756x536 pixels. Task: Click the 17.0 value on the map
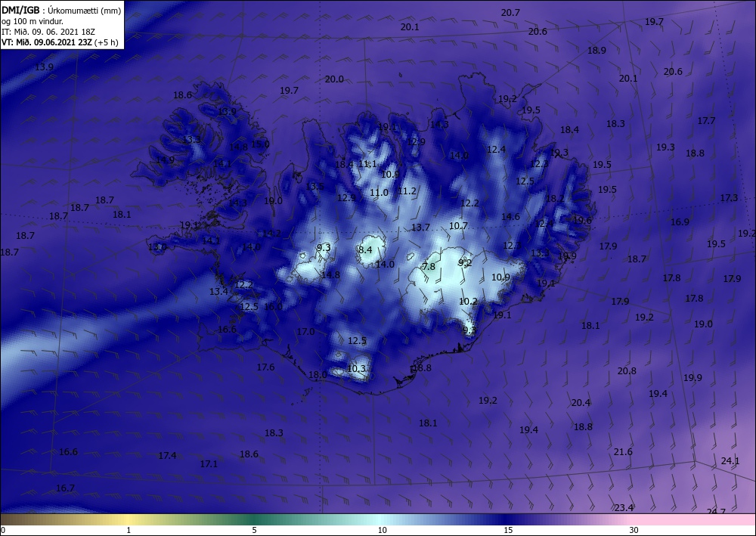(305, 331)
